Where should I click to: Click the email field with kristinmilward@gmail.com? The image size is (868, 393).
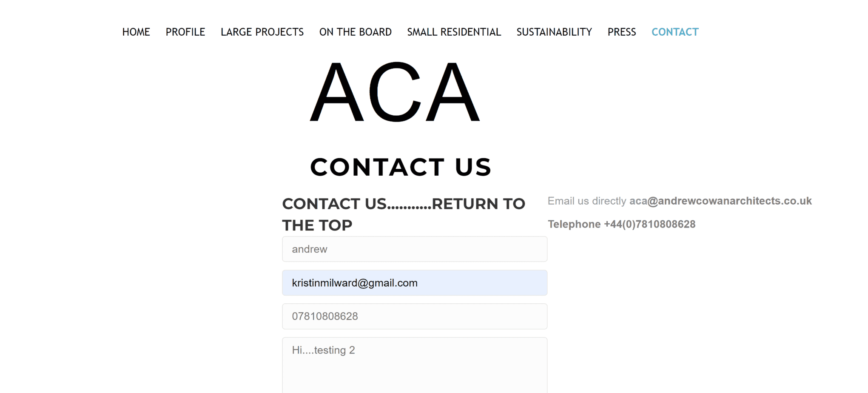pos(415,283)
